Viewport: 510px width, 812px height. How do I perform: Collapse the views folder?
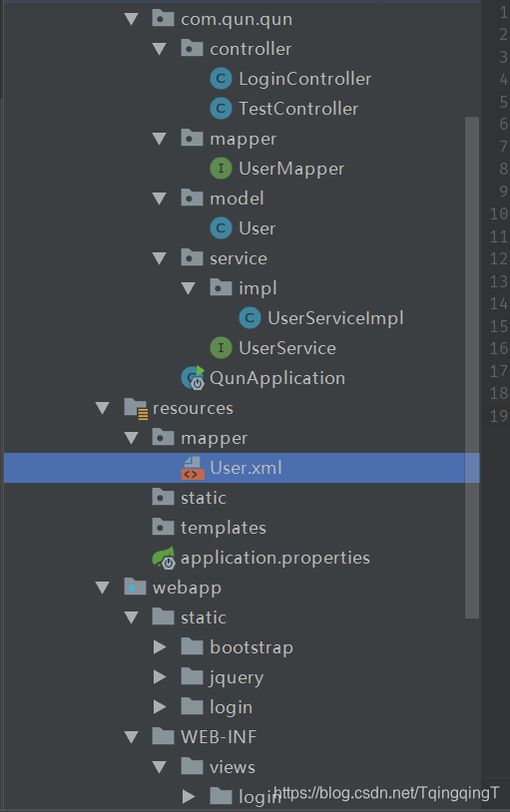(x=160, y=767)
